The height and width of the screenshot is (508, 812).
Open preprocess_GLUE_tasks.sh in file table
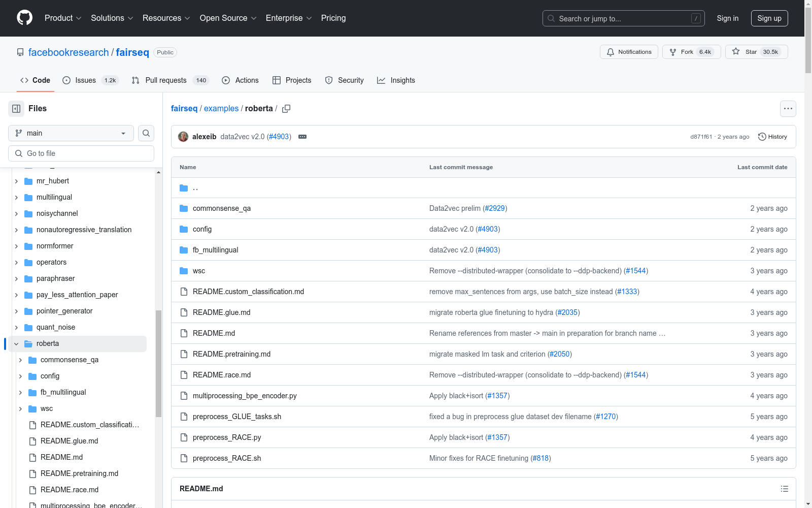coord(237,417)
